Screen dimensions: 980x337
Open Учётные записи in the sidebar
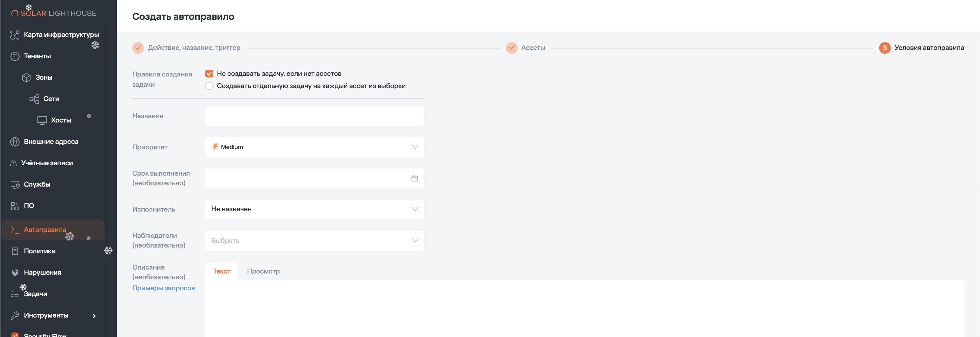click(47, 163)
